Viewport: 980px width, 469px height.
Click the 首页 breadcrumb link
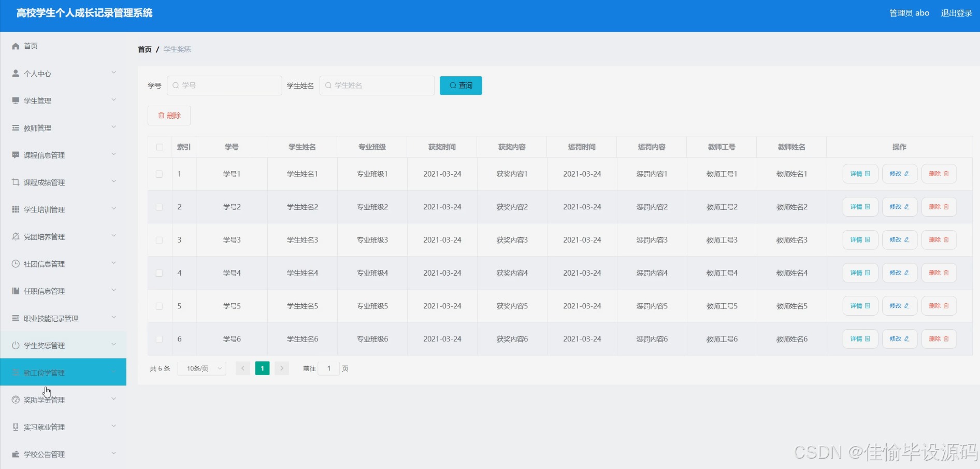[x=145, y=49]
